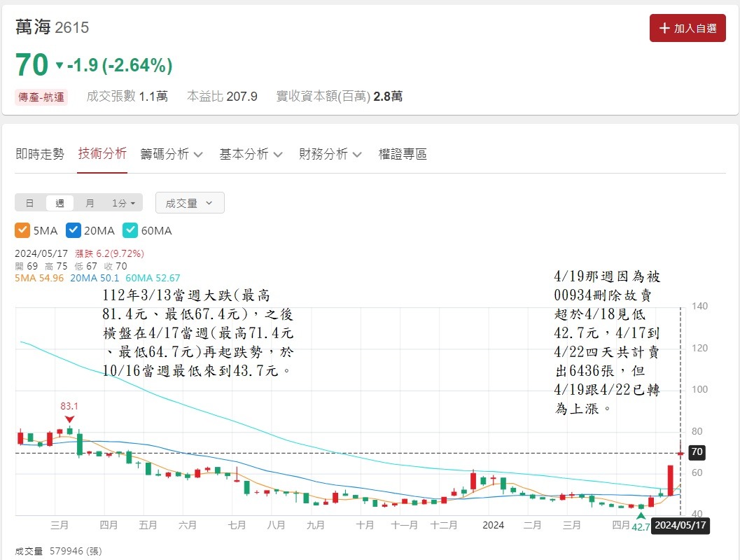
Task: Expand the 籌碼分析 dropdown menu
Action: pos(167,154)
